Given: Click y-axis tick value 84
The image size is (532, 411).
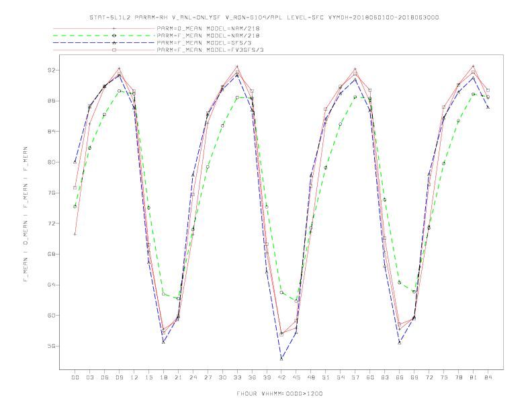Looking at the screenshot, I should point(51,132).
